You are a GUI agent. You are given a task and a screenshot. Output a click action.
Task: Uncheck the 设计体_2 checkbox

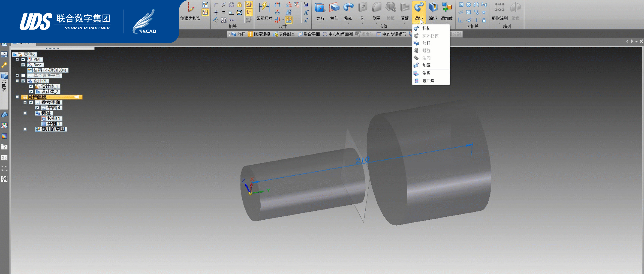click(31, 92)
